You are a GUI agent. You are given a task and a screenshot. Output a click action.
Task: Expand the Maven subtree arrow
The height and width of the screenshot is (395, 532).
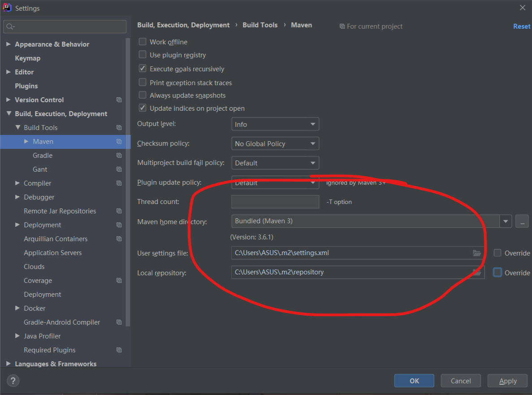26,142
